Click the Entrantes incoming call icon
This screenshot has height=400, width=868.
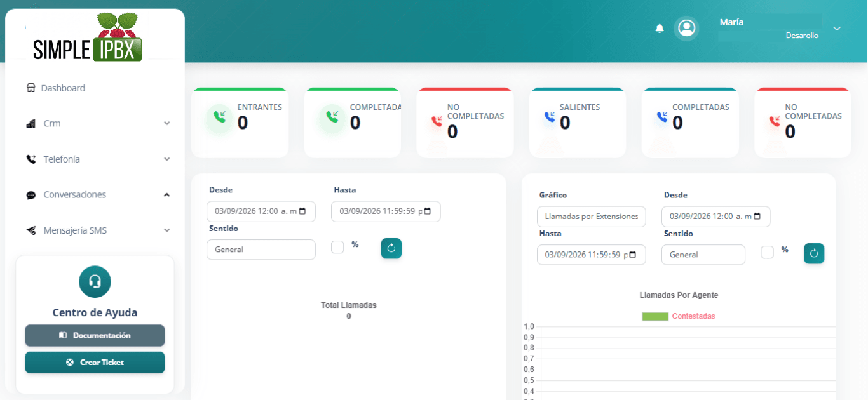pyautogui.click(x=219, y=117)
